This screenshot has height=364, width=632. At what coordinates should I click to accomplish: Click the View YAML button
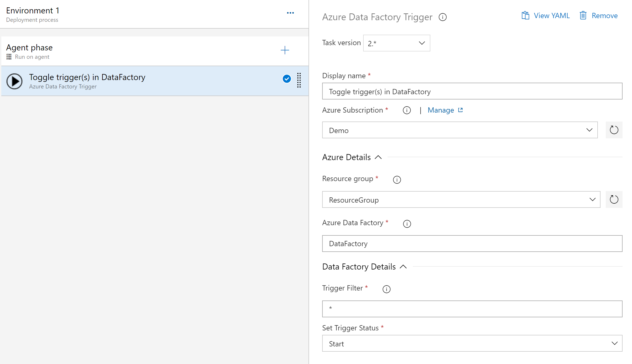coord(546,16)
